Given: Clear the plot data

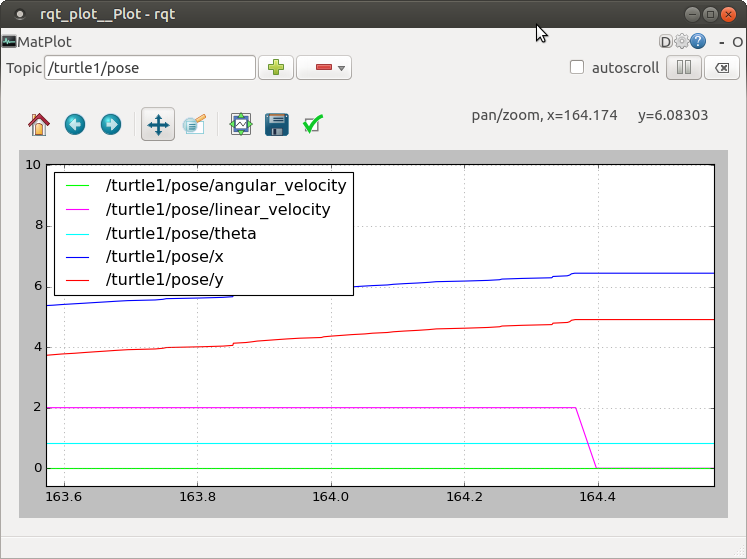Looking at the screenshot, I should pos(722,68).
